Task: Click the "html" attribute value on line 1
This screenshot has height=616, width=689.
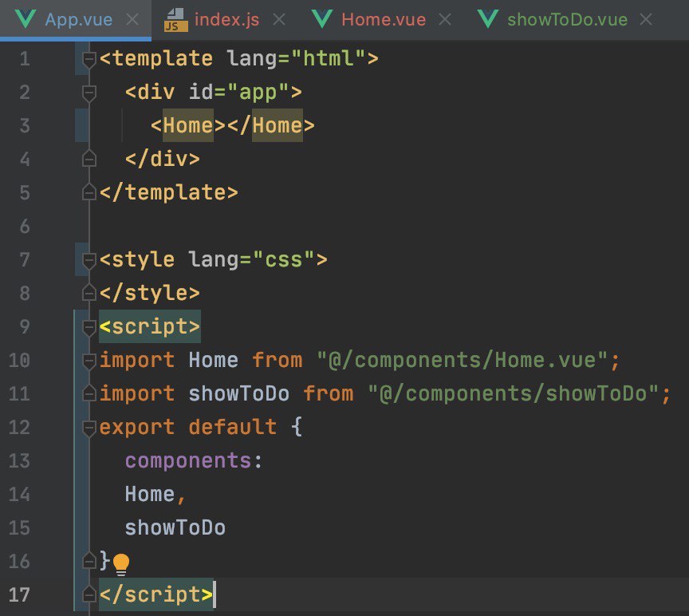Action: (x=329, y=58)
